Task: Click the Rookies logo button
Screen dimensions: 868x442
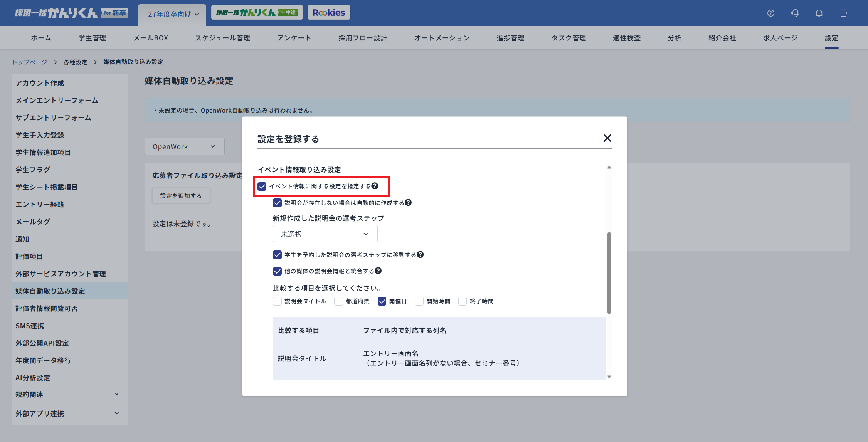Action: pyautogui.click(x=328, y=12)
